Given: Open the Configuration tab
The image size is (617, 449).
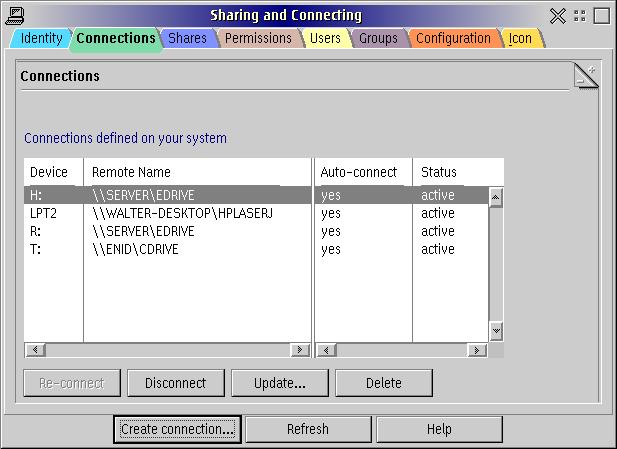Looking at the screenshot, I should tap(453, 39).
